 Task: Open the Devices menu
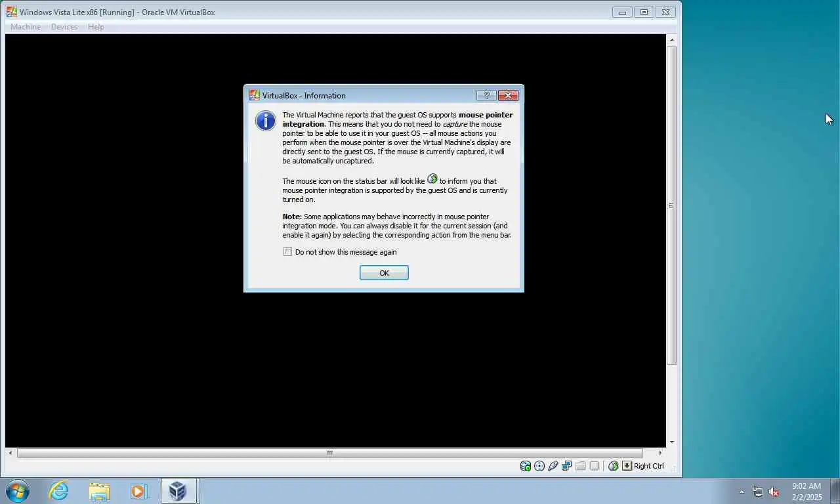click(64, 27)
